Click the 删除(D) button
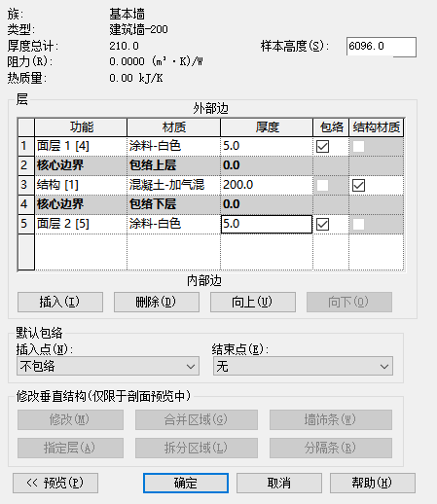The image size is (437, 504). (157, 302)
